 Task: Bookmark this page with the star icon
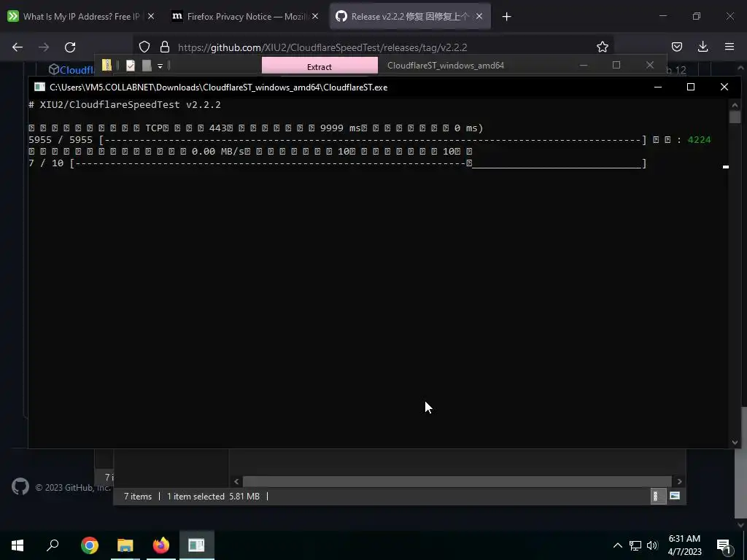click(602, 47)
